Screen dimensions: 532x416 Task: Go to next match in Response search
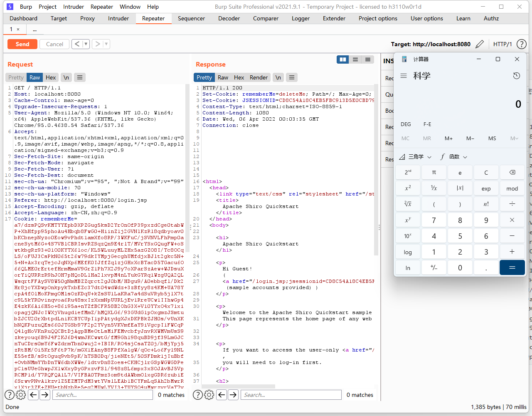[x=233, y=395]
